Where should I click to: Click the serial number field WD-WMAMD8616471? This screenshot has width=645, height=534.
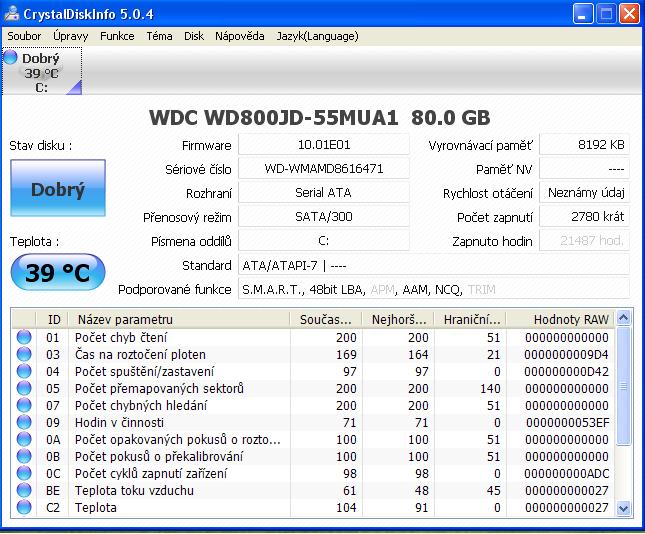[x=324, y=169]
